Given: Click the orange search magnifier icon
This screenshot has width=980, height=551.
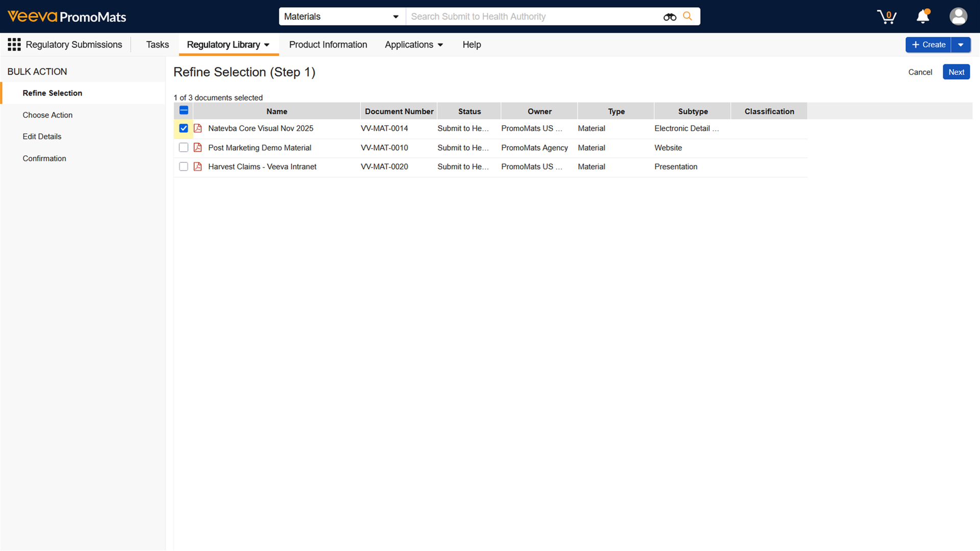Looking at the screenshot, I should pyautogui.click(x=687, y=16).
